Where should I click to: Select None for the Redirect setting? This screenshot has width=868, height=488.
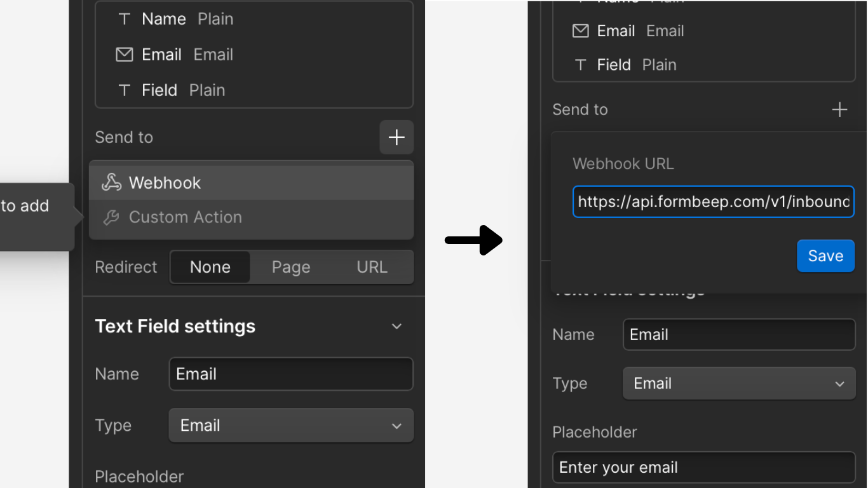click(x=210, y=267)
